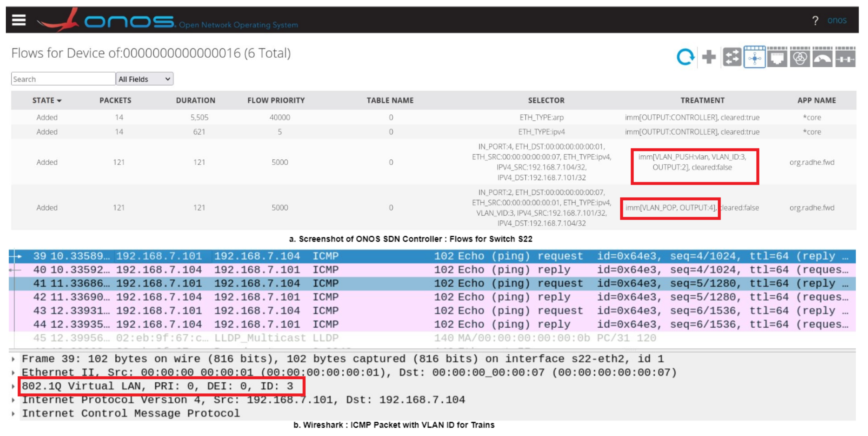Open pipeconf view with pipeline icon
Screen dimensions: 868x436
(845, 57)
